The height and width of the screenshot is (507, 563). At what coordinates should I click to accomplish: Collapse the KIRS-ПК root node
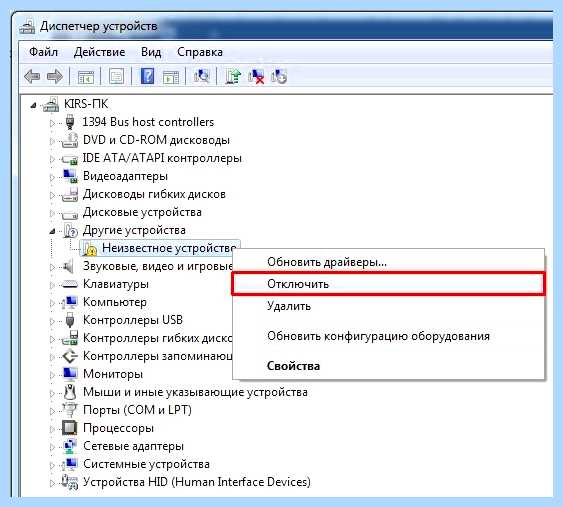33,105
